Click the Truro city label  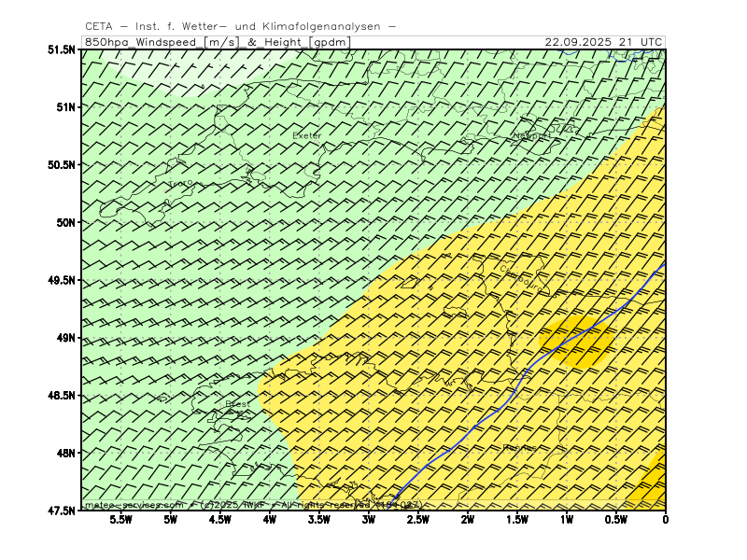click(181, 183)
